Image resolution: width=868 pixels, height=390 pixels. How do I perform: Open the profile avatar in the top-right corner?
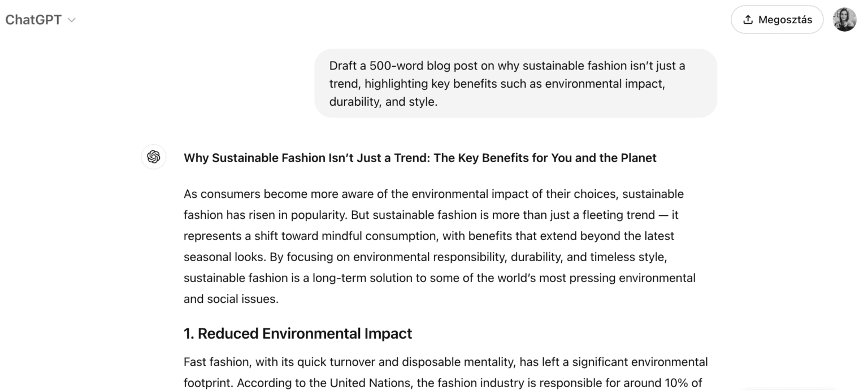tap(844, 19)
